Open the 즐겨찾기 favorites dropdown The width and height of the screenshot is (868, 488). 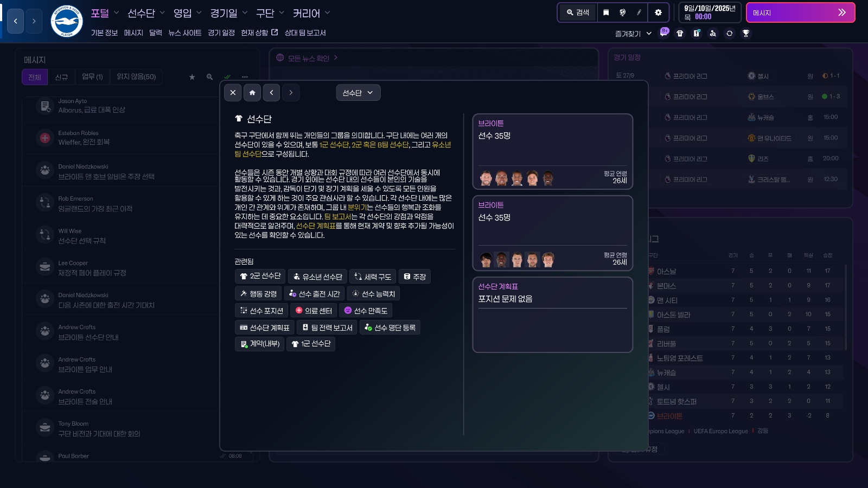(633, 33)
